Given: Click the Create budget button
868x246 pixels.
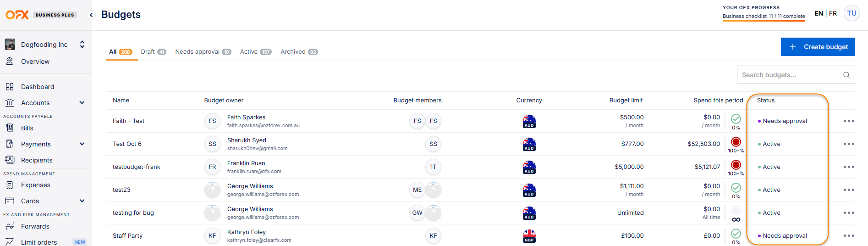Looking at the screenshot, I should pyautogui.click(x=818, y=47).
